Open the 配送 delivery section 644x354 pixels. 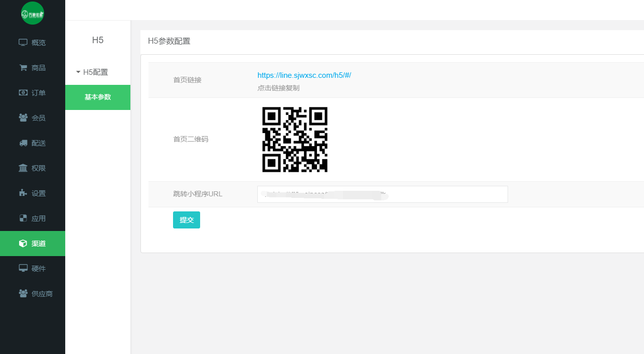[33, 143]
